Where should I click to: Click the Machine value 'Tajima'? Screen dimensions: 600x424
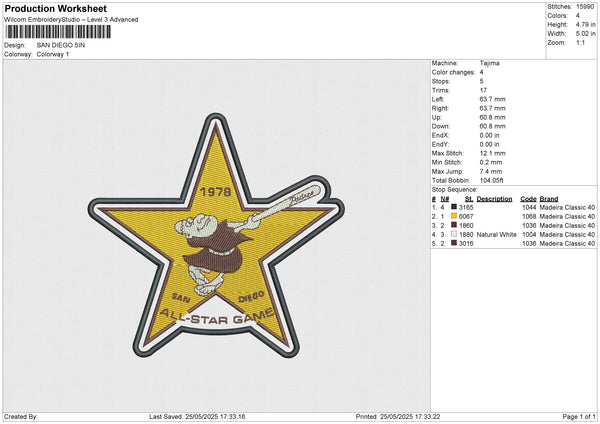(489, 63)
